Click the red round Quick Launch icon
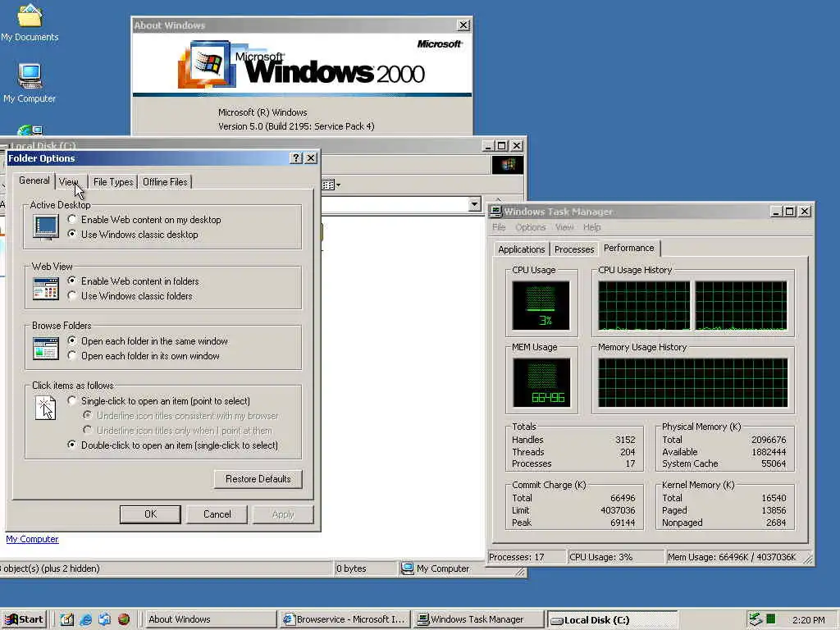Viewport: 840px width, 630px height. (x=124, y=619)
